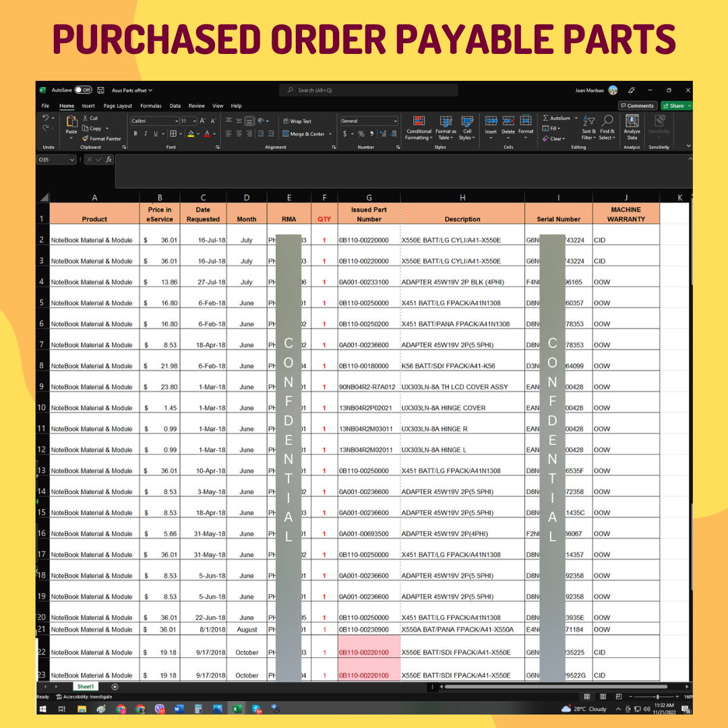
Task: Toggle Align Right button
Action: [249, 133]
